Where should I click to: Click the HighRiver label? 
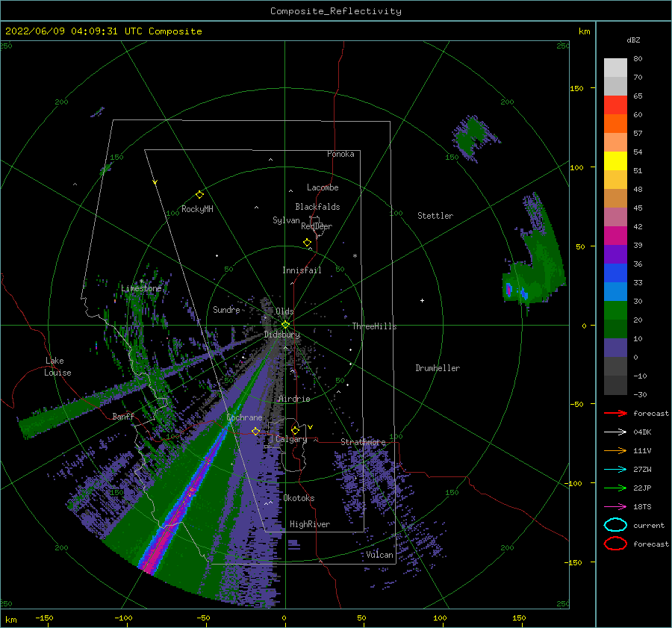[x=310, y=524]
